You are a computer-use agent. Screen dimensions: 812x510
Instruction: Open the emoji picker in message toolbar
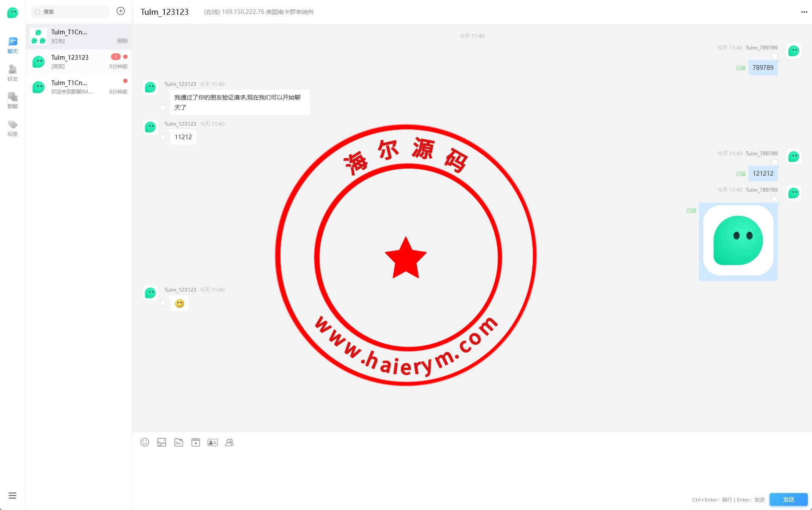point(145,442)
